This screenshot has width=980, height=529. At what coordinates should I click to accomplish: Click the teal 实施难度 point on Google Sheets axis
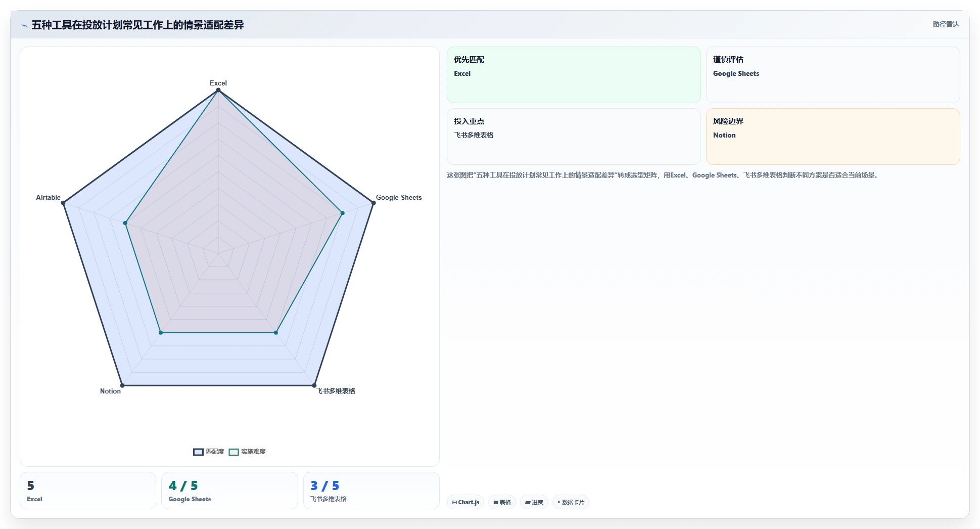[x=343, y=213]
